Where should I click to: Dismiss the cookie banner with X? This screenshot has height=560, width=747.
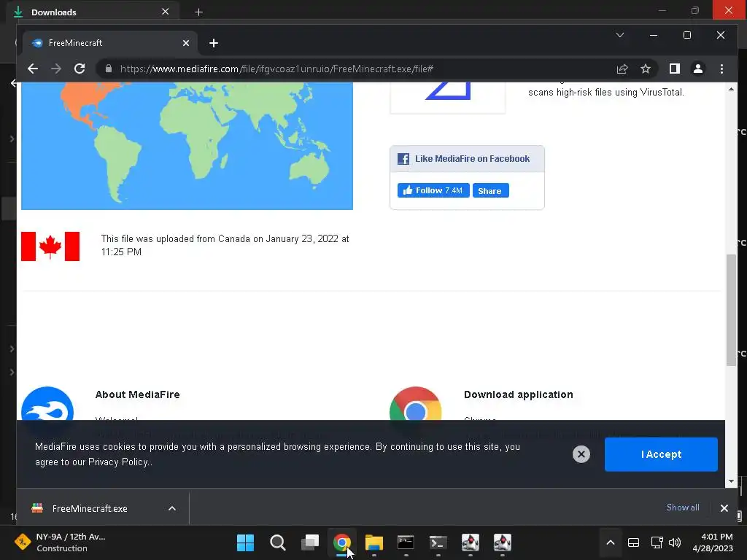point(581,454)
